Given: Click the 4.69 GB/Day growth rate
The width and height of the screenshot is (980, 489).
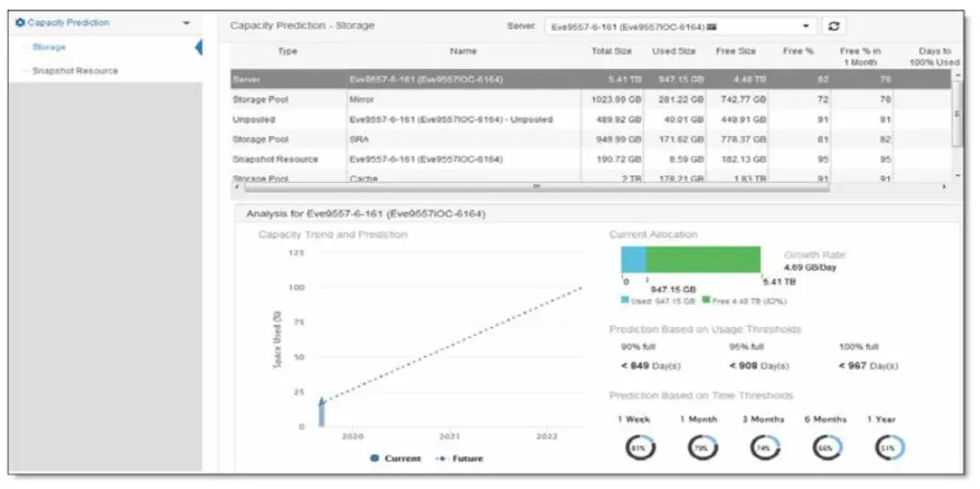Looking at the screenshot, I should 810,268.
